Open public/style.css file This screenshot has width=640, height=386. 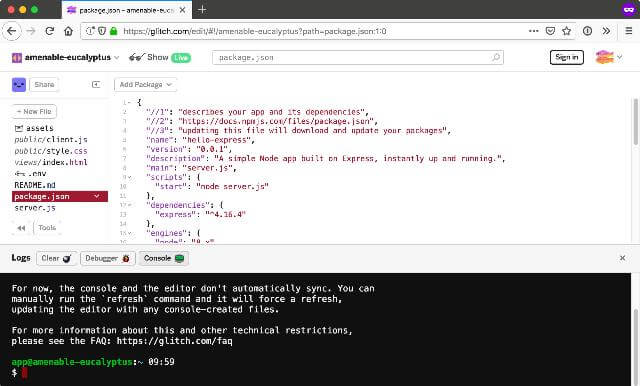point(51,151)
